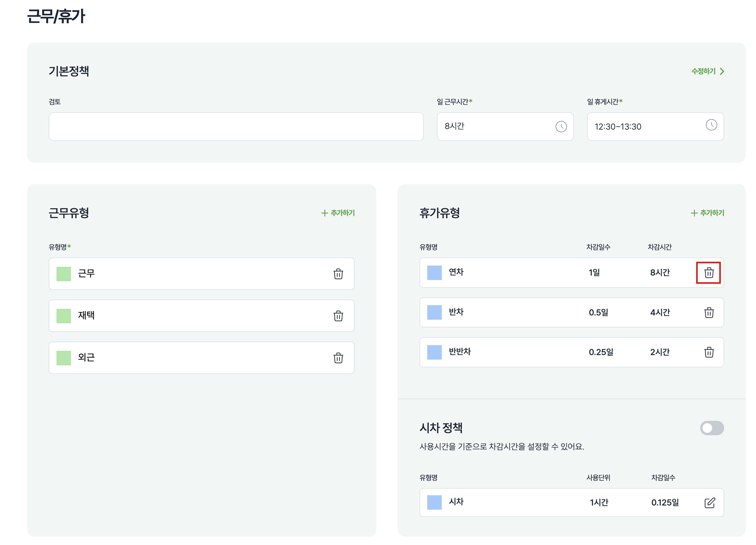Screen dimensions: 756x545
Task: Click 추가하기 in 근무유형 section
Action: pos(338,213)
